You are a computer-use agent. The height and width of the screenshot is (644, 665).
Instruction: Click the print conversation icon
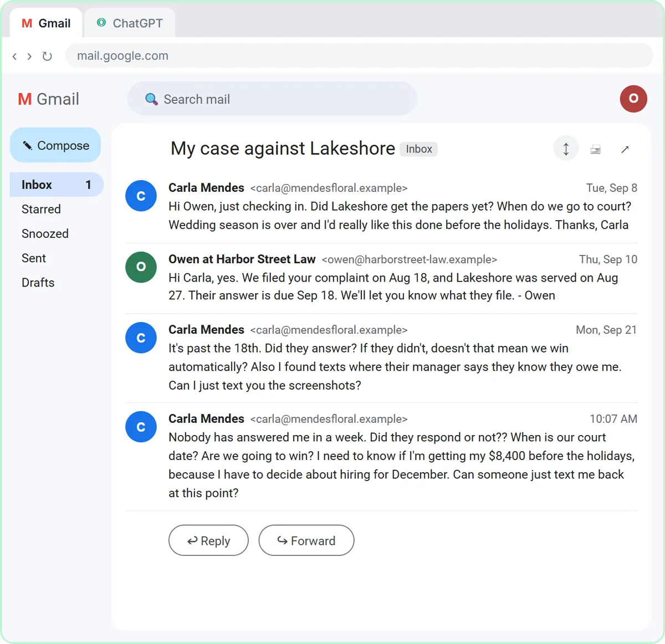[596, 150]
